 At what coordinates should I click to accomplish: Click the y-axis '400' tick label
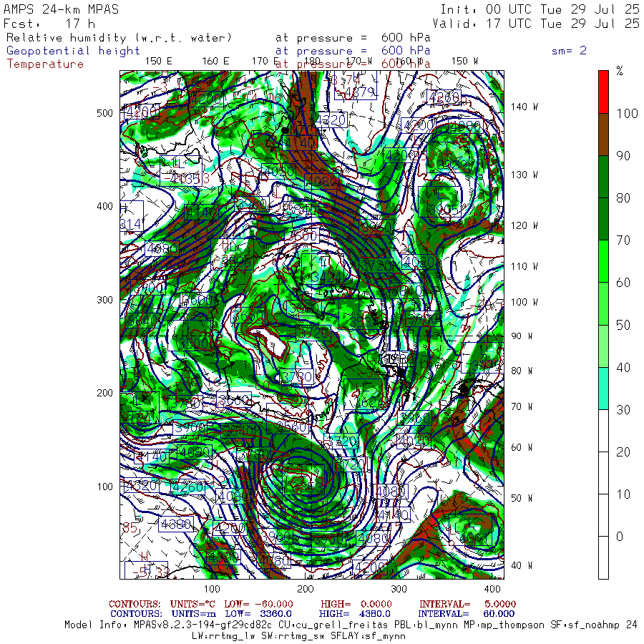[104, 206]
